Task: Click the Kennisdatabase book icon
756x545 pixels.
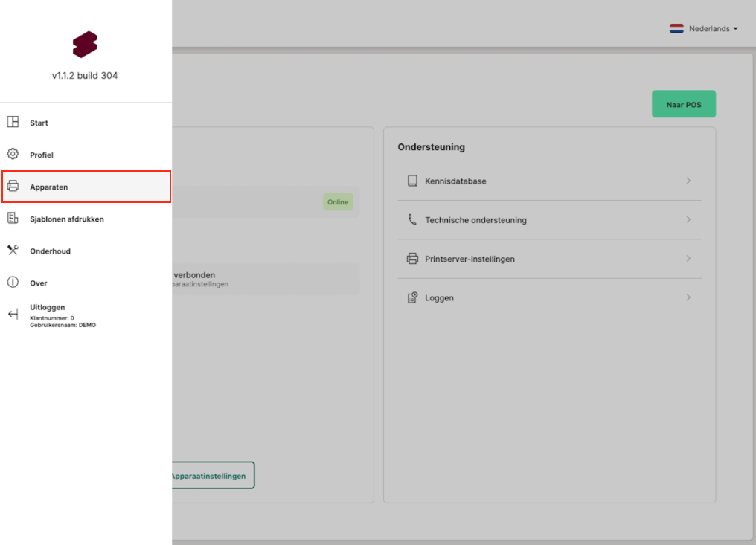Action: click(x=412, y=181)
